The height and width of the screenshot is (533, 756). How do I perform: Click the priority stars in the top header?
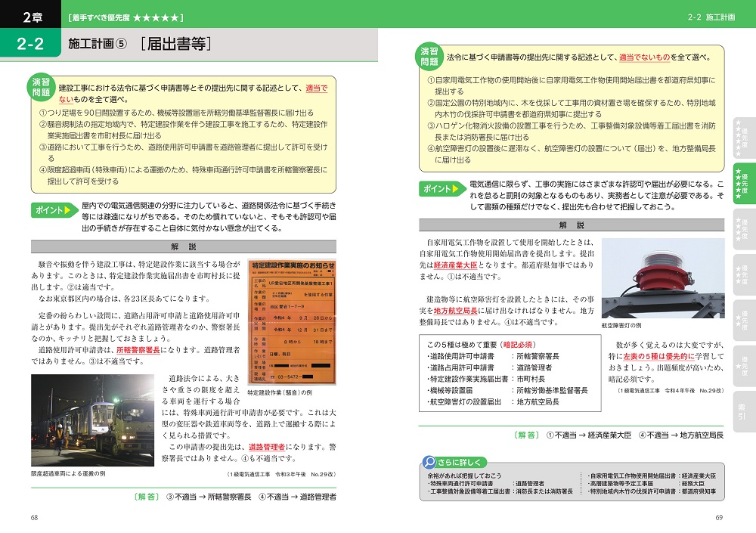click(x=156, y=18)
